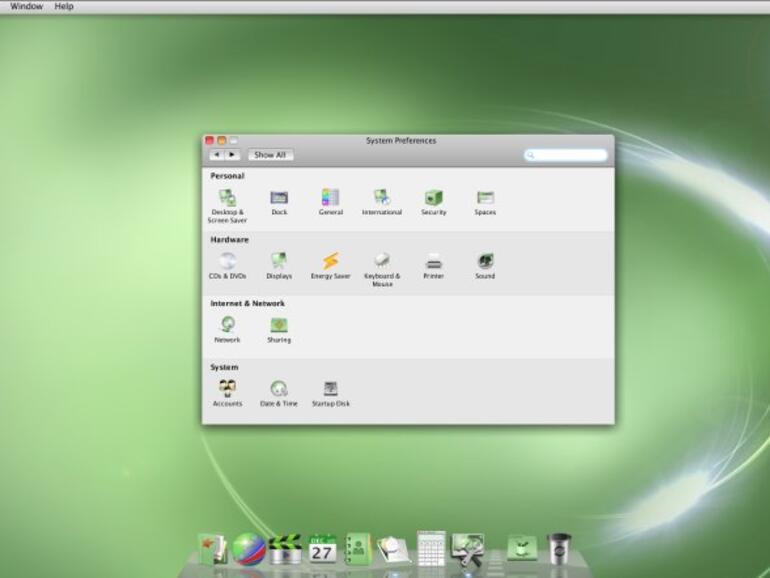Open the Displays preference pane
Screen dimensions: 770x578
(279, 262)
